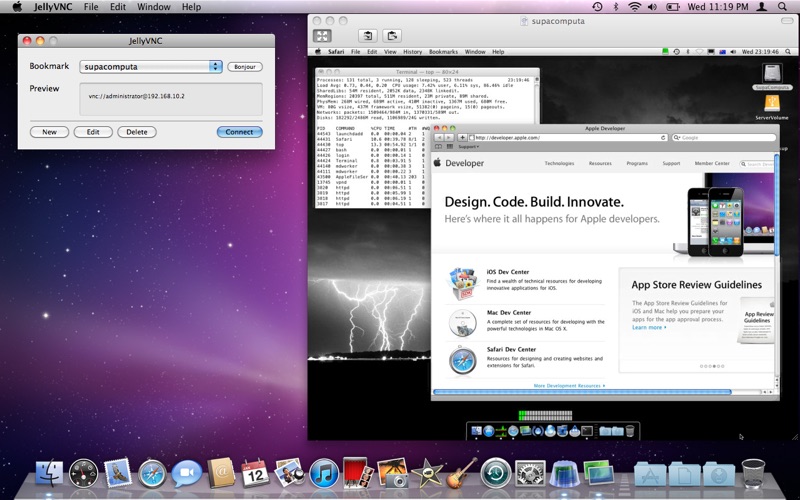The width and height of the screenshot is (800, 500).
Task: Click the carousel page dots below App Store Review Guidelines
Action: click(712, 366)
